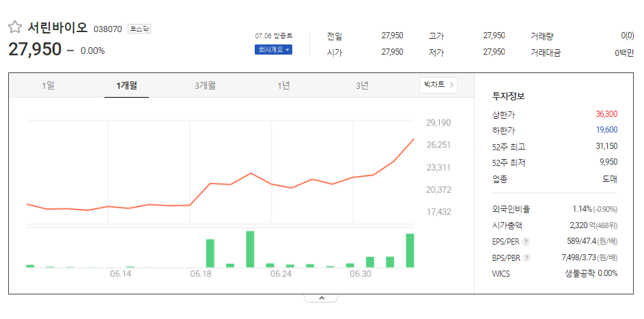Click the rightmost green volume bar
The width and height of the screenshot is (644, 319).
410,251
